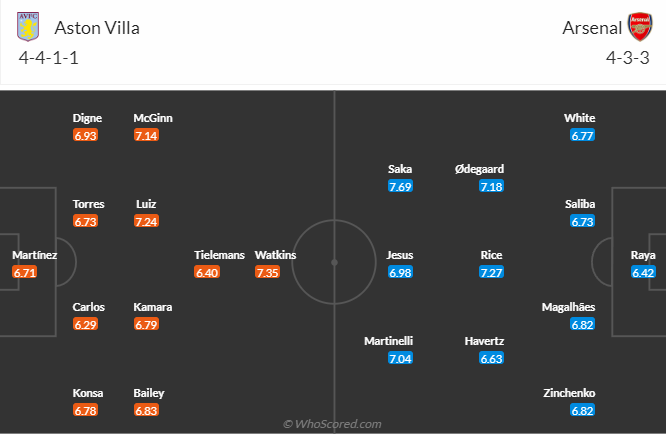Click on player Havertz
Screen dimensions: 666x434
tap(484, 341)
